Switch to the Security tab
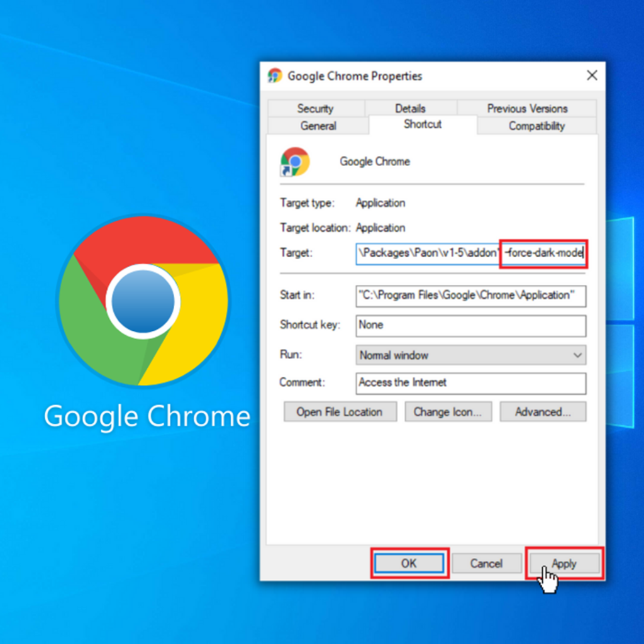644x644 pixels. tap(316, 108)
